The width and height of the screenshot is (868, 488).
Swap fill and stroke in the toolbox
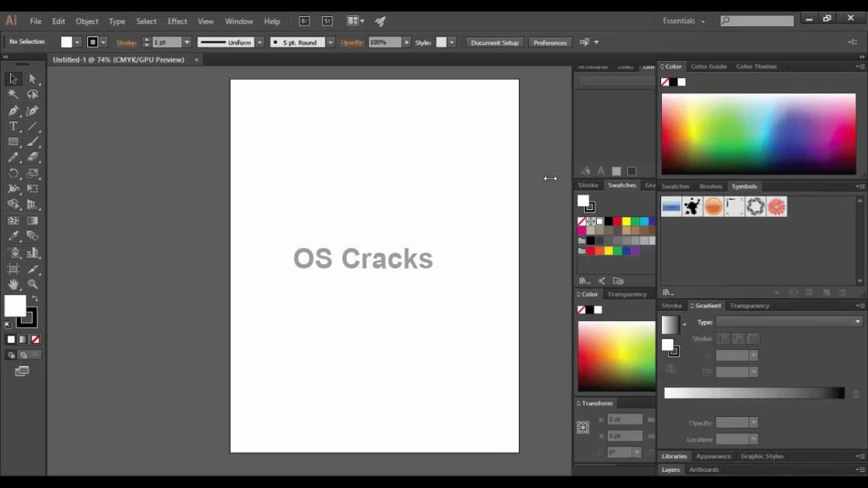coord(35,299)
